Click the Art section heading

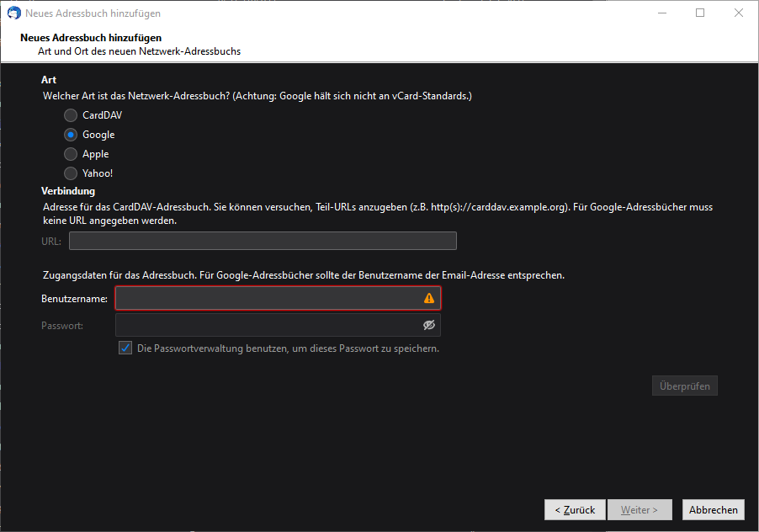[49, 80]
